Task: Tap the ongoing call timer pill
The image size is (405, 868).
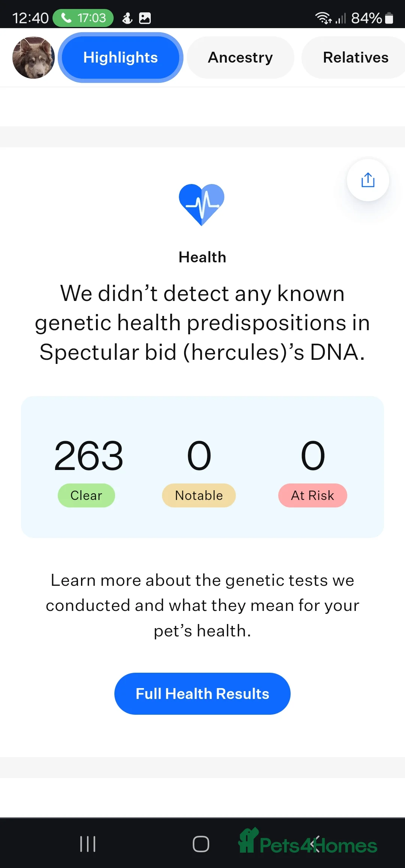Action: click(83, 18)
